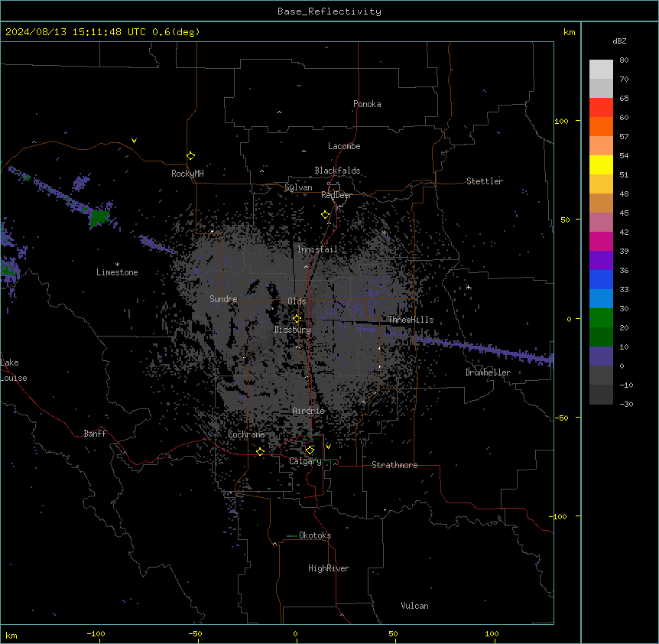
Task: Click the Lacombe city label
Action: (344, 146)
